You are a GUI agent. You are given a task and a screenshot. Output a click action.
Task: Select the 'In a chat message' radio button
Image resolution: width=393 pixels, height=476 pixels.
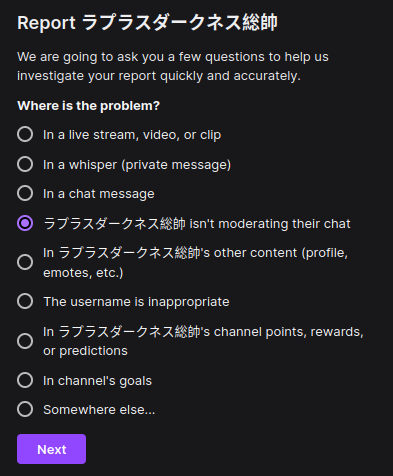[x=25, y=193]
